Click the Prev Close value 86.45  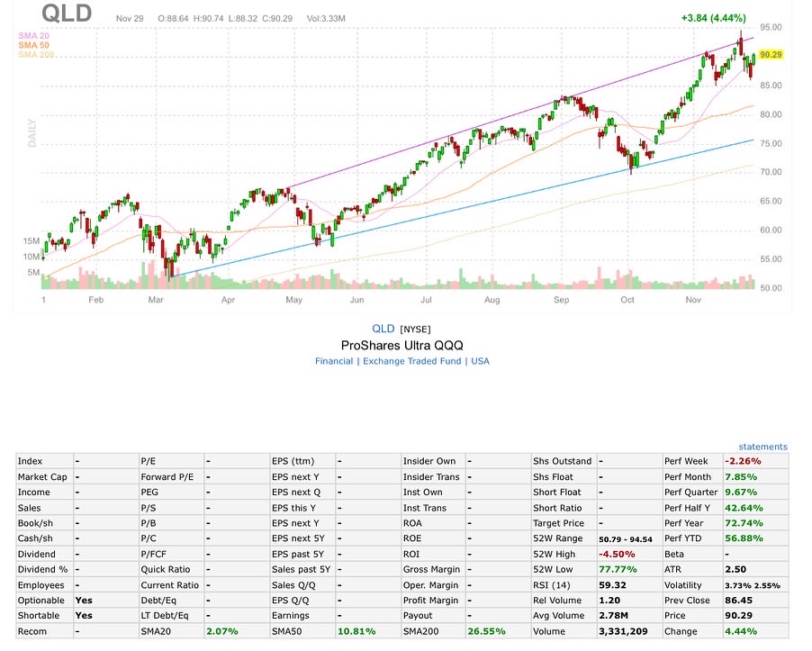point(738,601)
